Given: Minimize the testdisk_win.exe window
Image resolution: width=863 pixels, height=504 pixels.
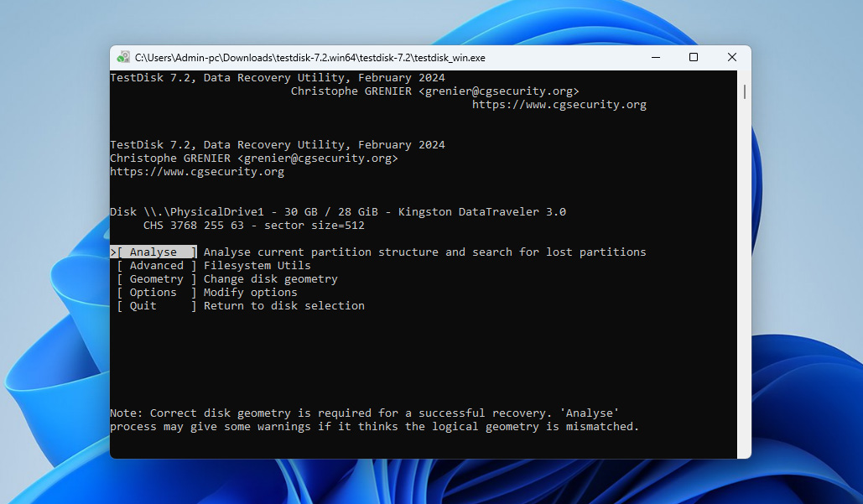Looking at the screenshot, I should click(655, 58).
